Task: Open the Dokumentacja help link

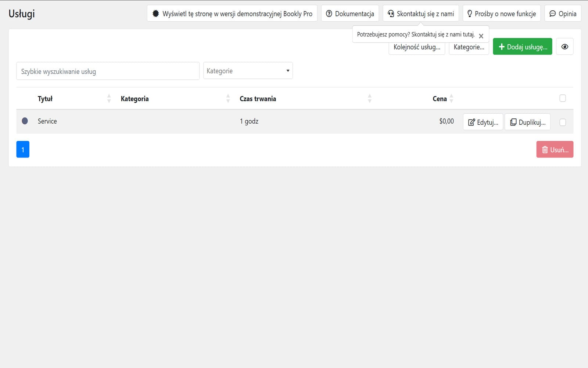Action: [350, 14]
